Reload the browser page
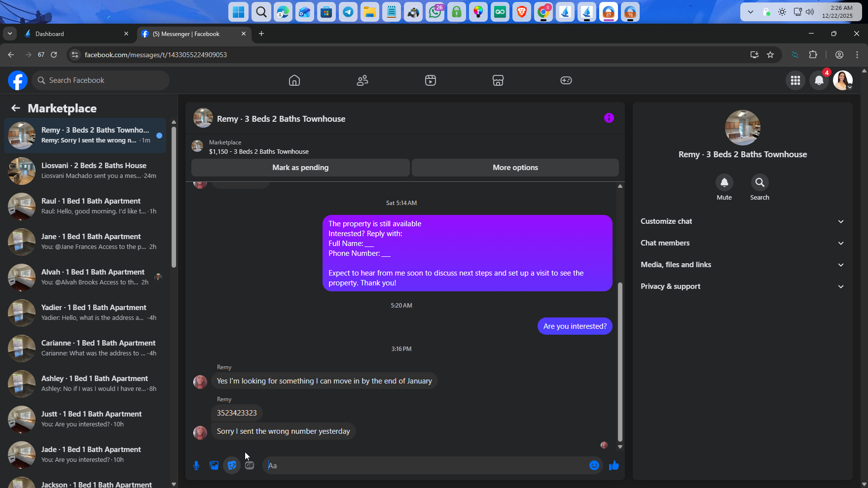The image size is (868, 488). point(54,55)
